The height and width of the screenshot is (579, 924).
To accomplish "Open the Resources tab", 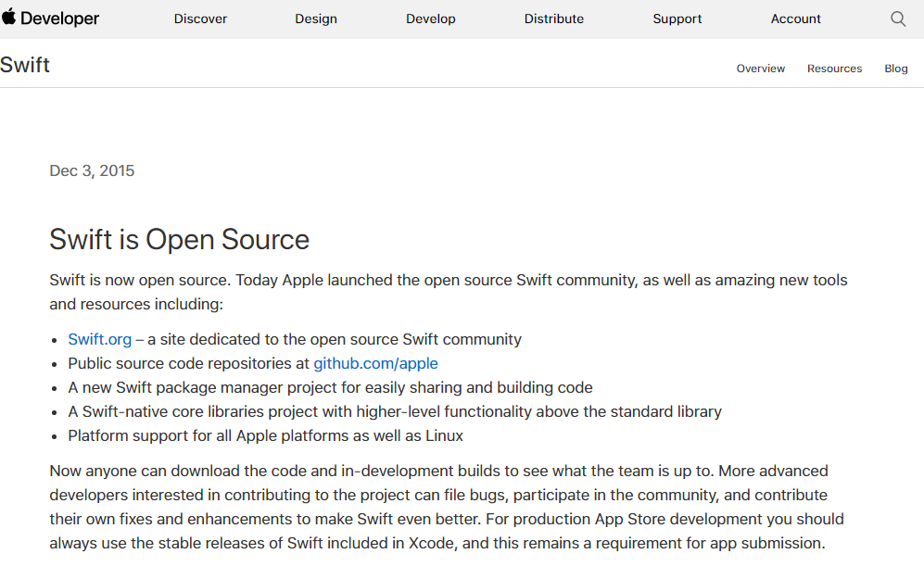I will (x=834, y=68).
